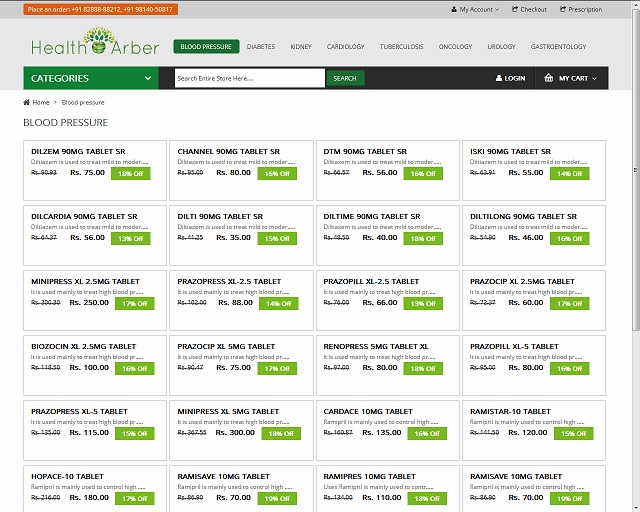Viewport: 640px width, 512px height.
Task: Open the My Account dropdown arrow
Action: coord(497,9)
